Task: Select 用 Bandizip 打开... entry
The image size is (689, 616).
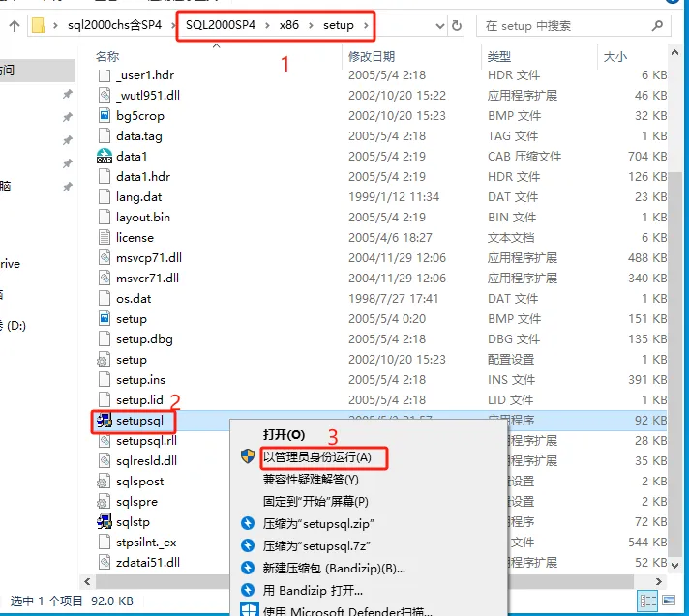Action: point(313,591)
